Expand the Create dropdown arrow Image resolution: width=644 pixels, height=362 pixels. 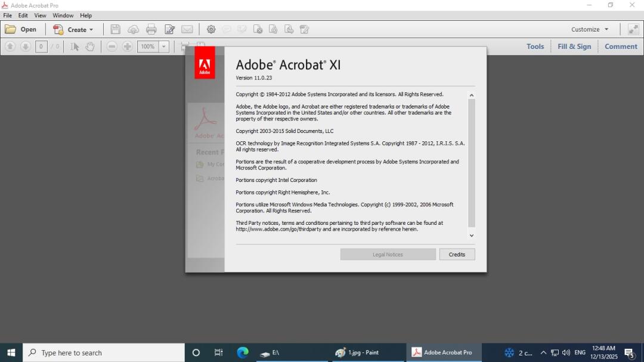pyautogui.click(x=91, y=30)
